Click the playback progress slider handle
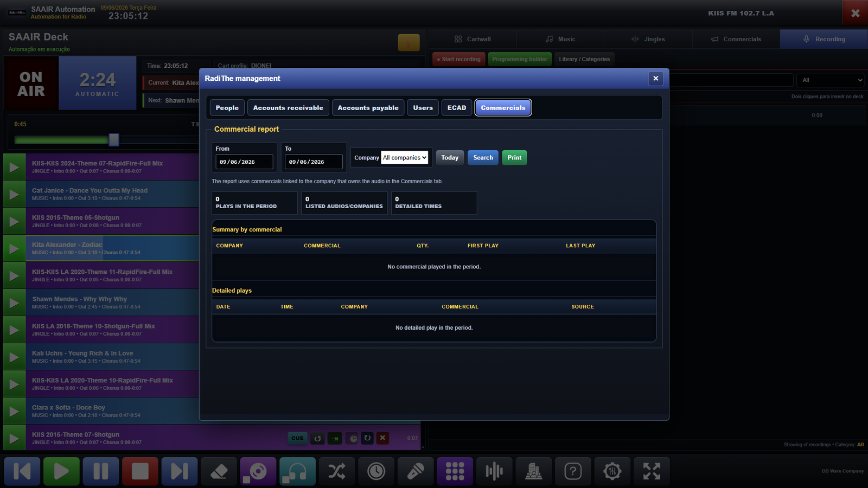 (114, 140)
